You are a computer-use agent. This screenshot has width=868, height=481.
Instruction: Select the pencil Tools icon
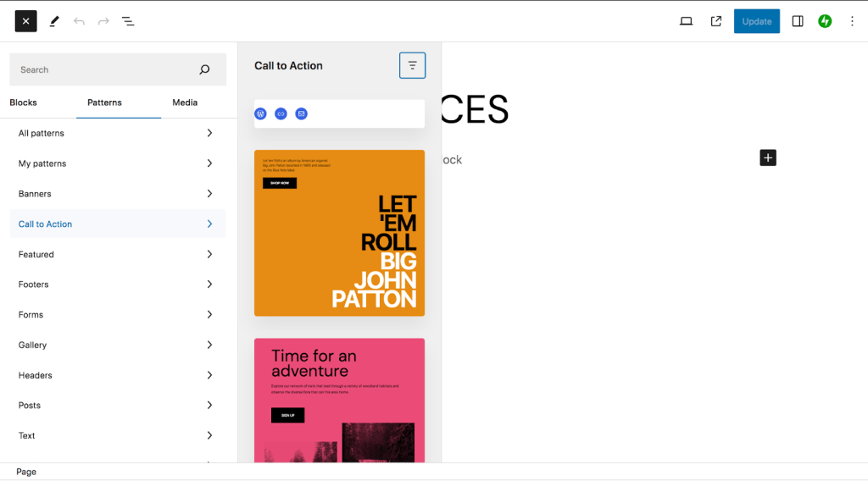click(53, 21)
